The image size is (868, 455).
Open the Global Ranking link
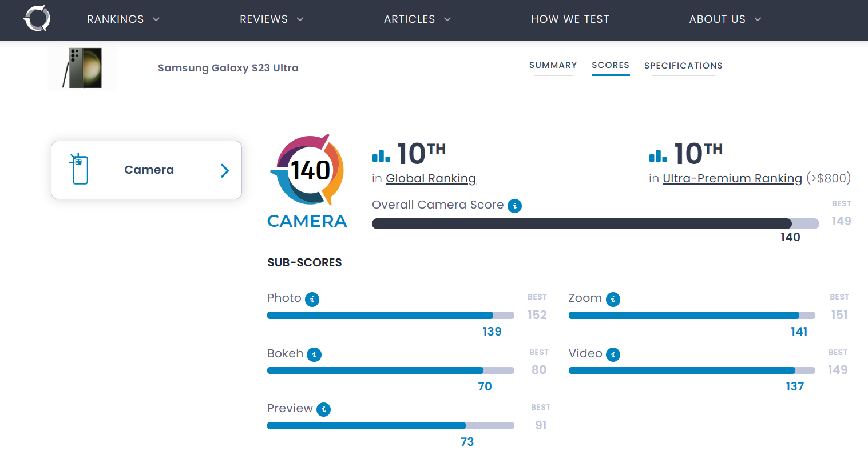click(x=431, y=178)
